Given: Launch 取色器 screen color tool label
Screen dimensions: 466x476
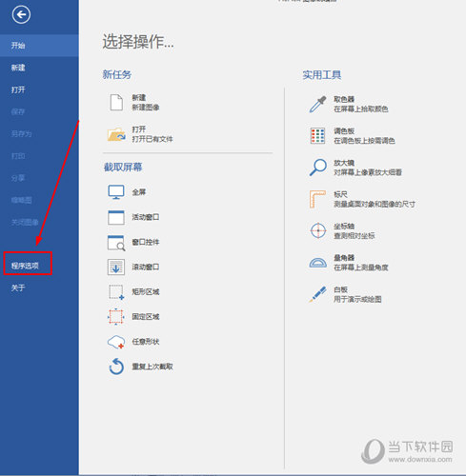Looking at the screenshot, I should [344, 99].
